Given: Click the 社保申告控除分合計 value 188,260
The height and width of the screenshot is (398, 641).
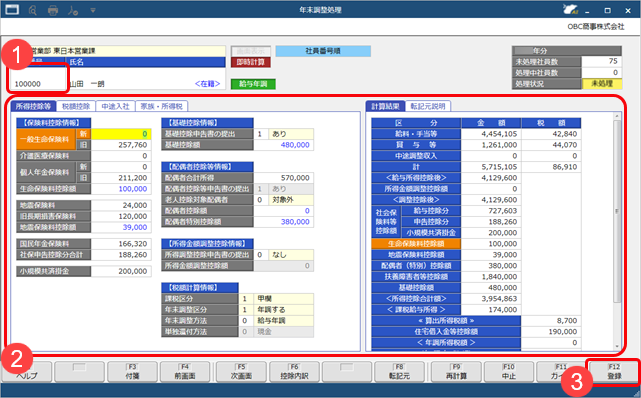Looking at the screenshot, I should [x=121, y=255].
